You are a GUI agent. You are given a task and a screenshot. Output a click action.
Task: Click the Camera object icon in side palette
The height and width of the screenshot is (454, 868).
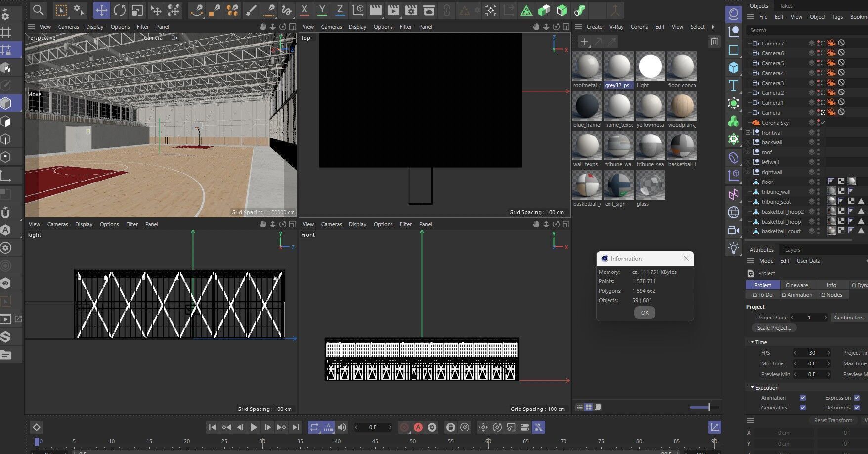point(734,230)
